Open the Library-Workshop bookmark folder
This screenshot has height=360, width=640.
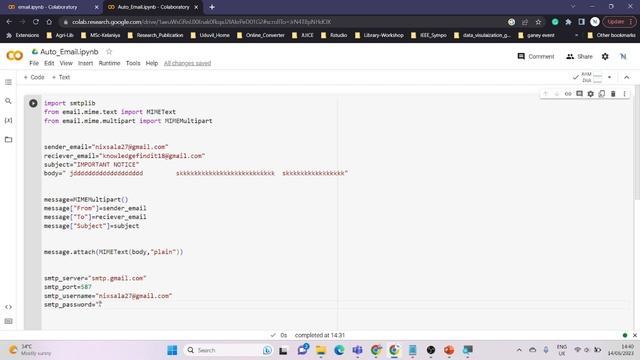pyautogui.click(x=379, y=35)
